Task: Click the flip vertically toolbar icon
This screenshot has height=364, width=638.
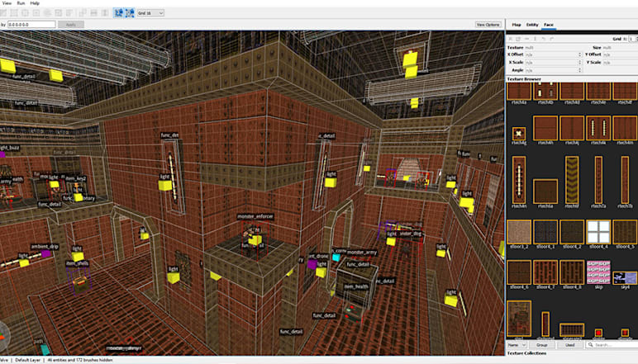Action: pyautogui.click(x=105, y=13)
